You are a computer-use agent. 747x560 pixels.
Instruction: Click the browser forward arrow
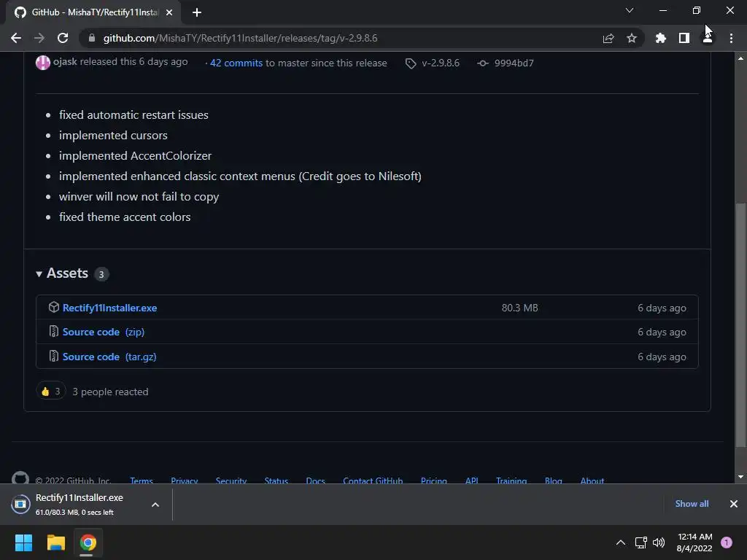tap(39, 38)
